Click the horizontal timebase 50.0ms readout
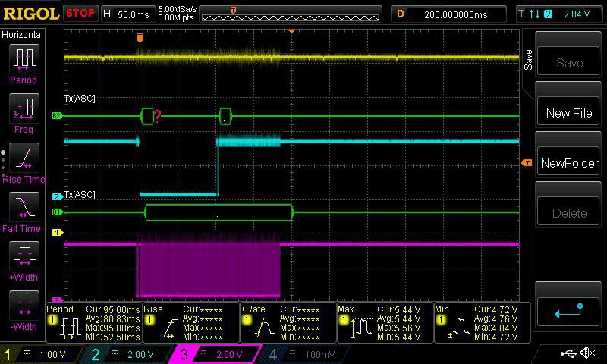Image resolution: width=607 pixels, height=364 pixels. click(133, 14)
